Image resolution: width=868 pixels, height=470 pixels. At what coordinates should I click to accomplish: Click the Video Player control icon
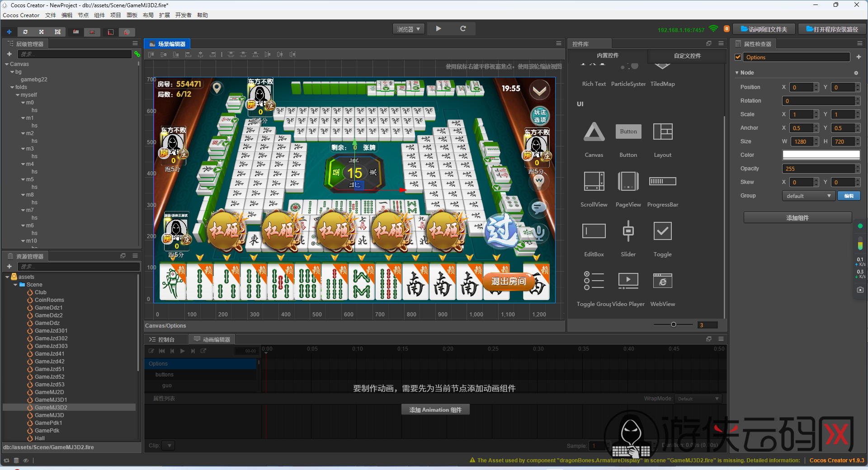pos(628,281)
